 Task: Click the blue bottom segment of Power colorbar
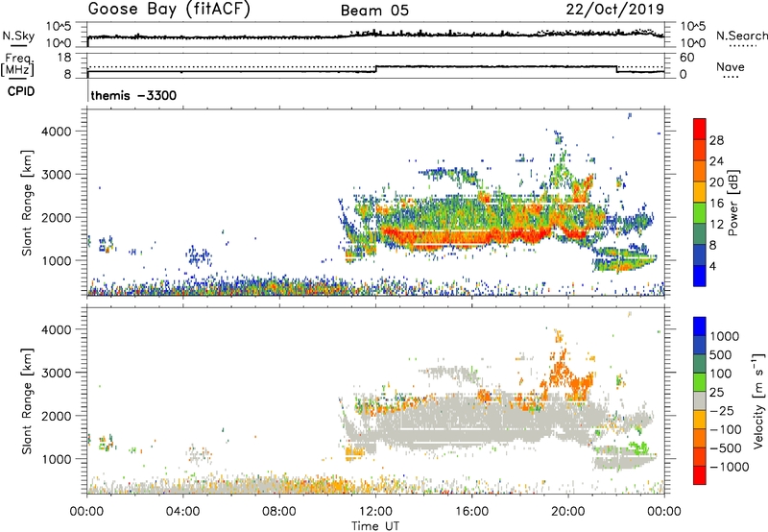tap(700, 276)
